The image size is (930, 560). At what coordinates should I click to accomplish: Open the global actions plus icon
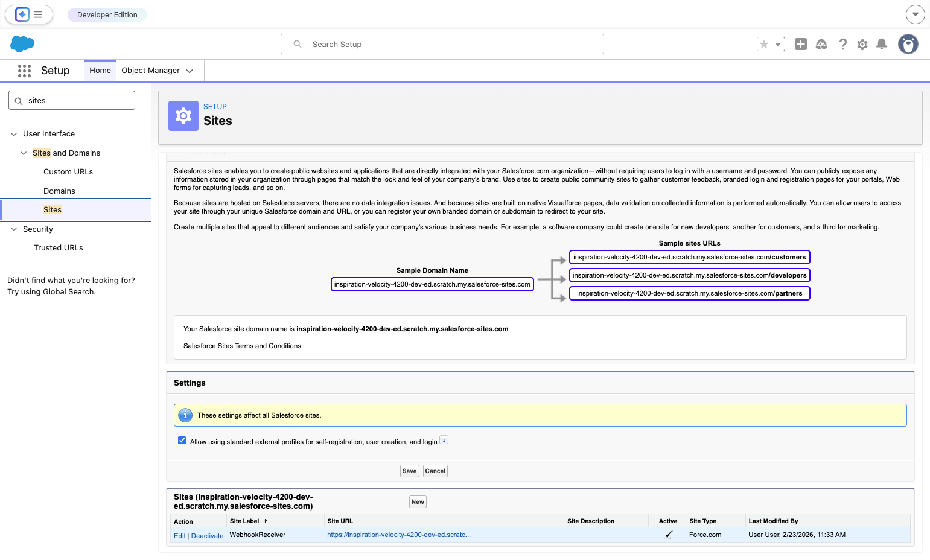click(801, 44)
